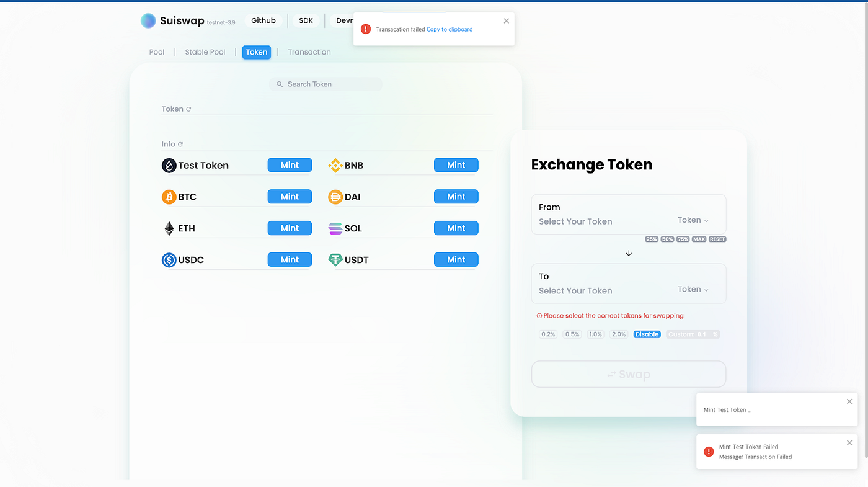This screenshot has width=868, height=487.
Task: Select 0.5% slippage option
Action: tap(572, 334)
